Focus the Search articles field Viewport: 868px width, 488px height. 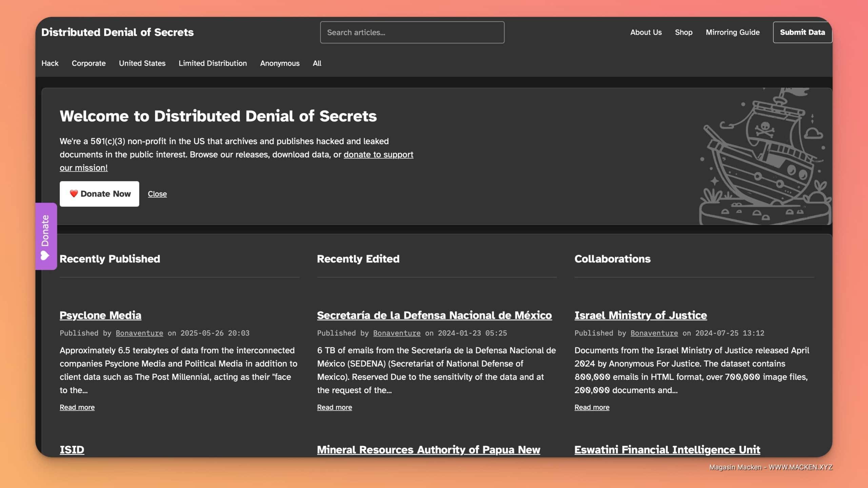tap(412, 32)
